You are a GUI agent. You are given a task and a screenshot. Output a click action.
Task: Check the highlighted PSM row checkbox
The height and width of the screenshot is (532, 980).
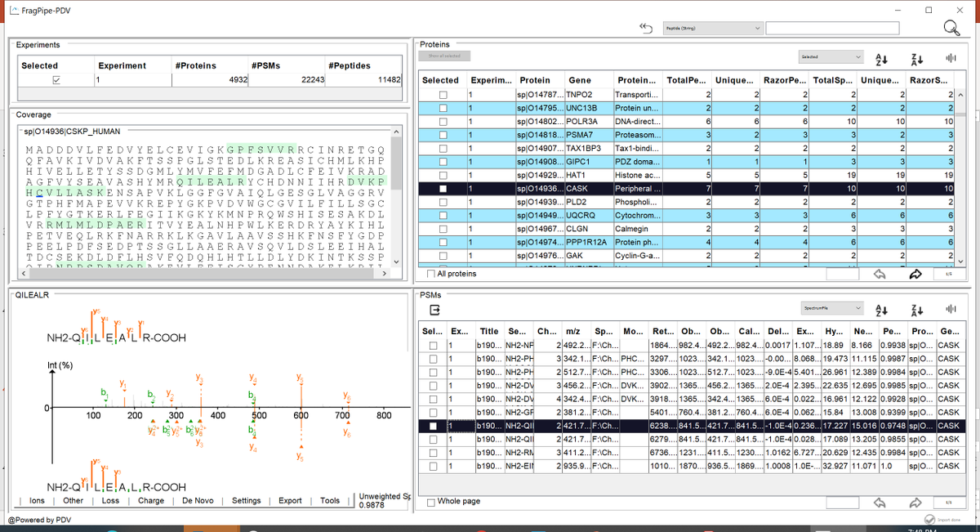coord(433,426)
